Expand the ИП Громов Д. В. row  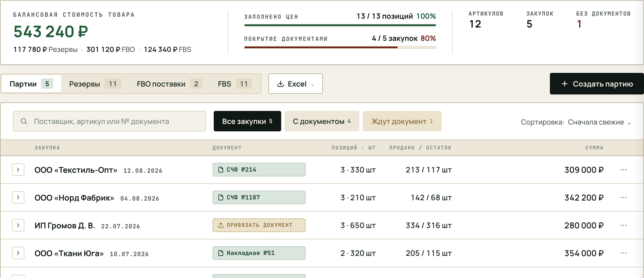coord(18,225)
